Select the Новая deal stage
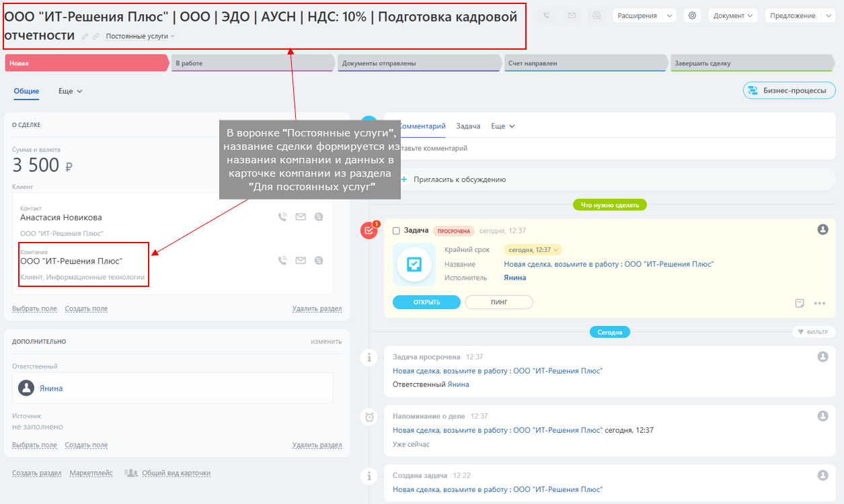The height and width of the screenshot is (504, 844). (86, 63)
